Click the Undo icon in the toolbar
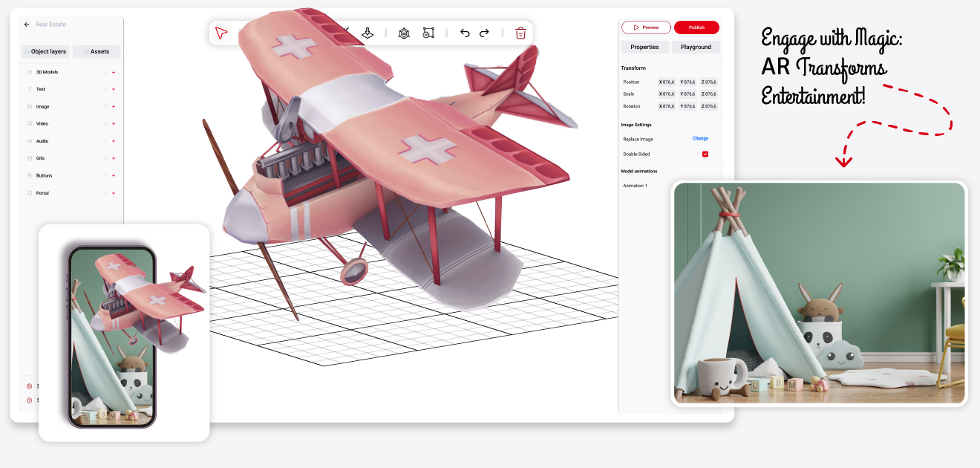Viewport: 980px width, 468px height. pos(465,33)
